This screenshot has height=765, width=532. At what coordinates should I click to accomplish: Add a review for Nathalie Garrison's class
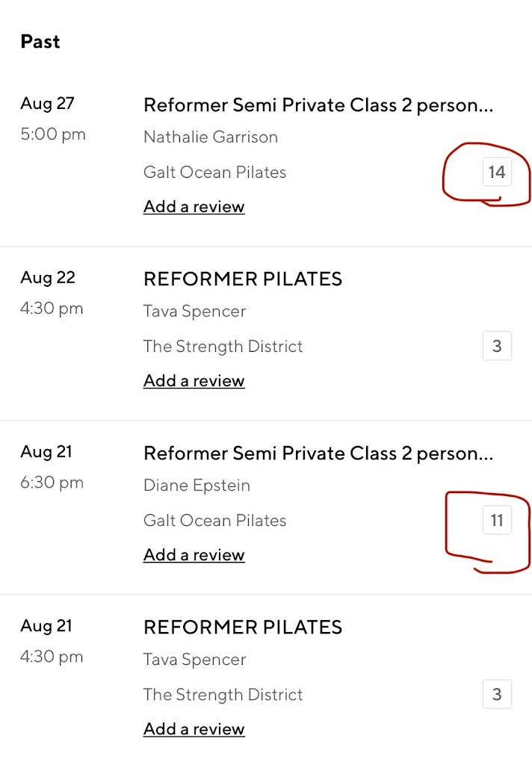[194, 207]
